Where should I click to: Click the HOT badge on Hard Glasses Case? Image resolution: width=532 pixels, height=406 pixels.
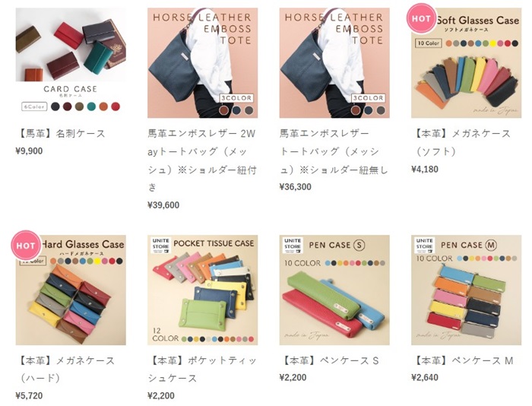coord(26,245)
